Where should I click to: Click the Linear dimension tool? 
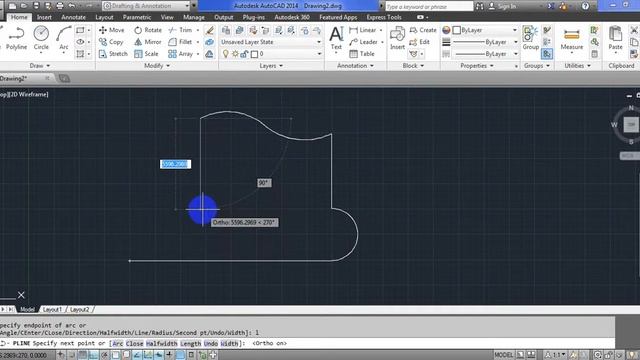363,30
